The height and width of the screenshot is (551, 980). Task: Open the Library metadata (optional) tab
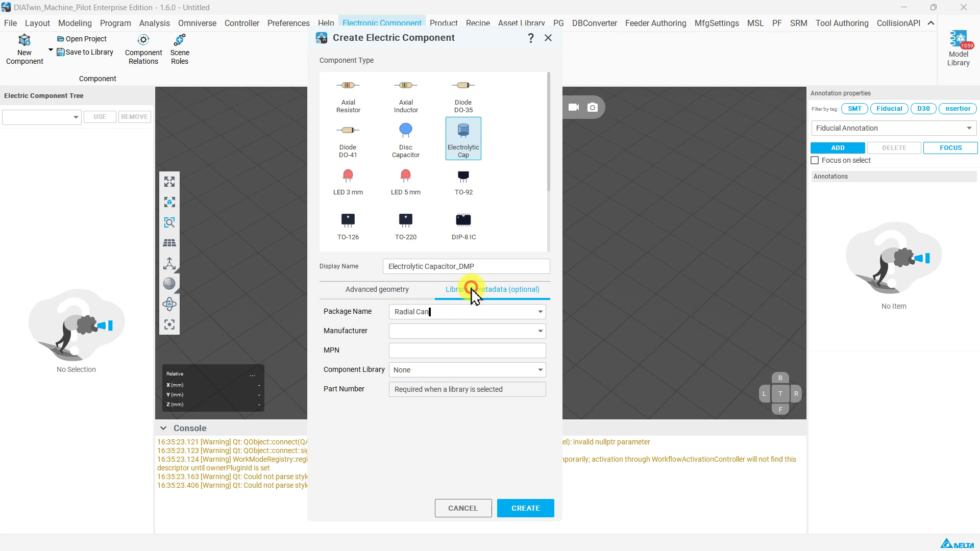(x=493, y=289)
